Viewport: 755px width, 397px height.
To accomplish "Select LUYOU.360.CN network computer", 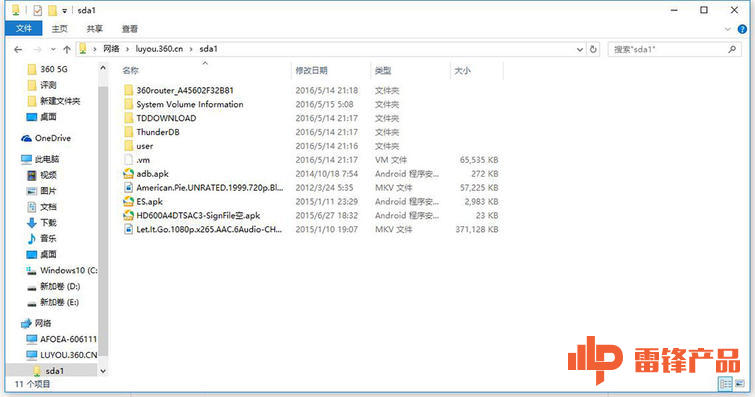I will 62,355.
